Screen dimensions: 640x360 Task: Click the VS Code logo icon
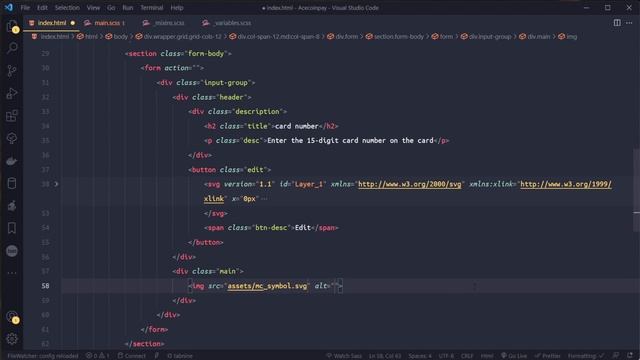point(9,7)
